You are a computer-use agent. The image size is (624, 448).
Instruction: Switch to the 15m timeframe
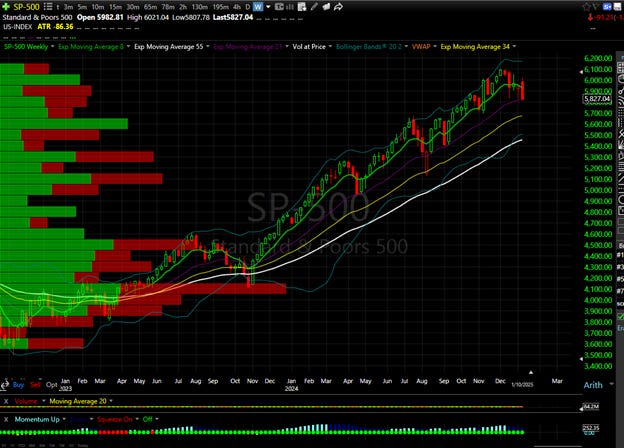click(115, 7)
